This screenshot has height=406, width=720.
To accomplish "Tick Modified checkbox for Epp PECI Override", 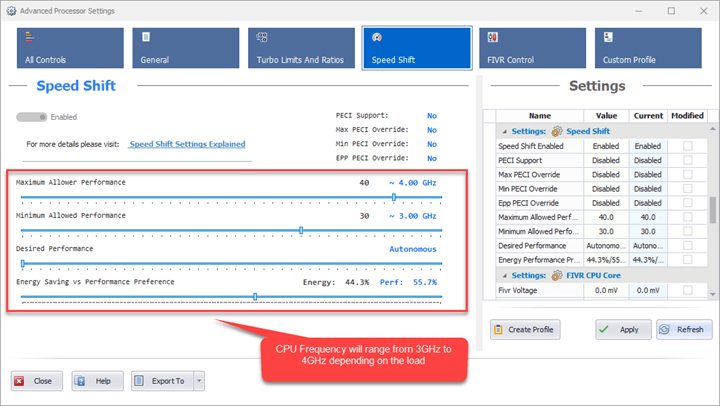I will pos(687,203).
